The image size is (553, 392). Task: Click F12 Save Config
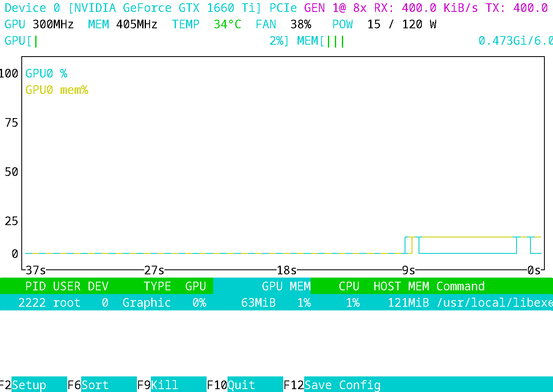click(x=342, y=385)
